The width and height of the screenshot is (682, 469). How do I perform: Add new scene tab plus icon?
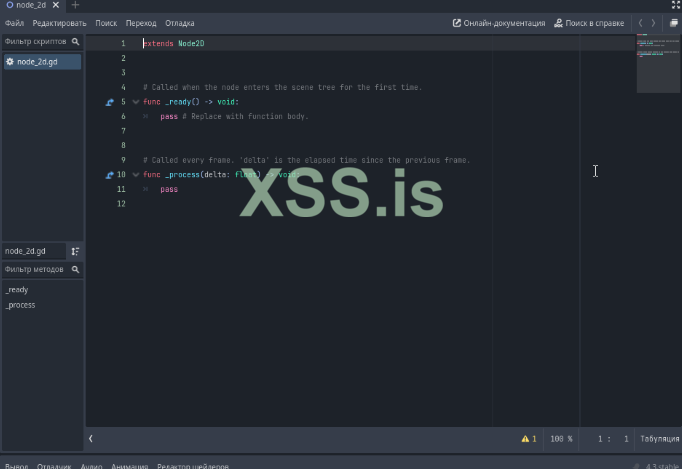(75, 5)
